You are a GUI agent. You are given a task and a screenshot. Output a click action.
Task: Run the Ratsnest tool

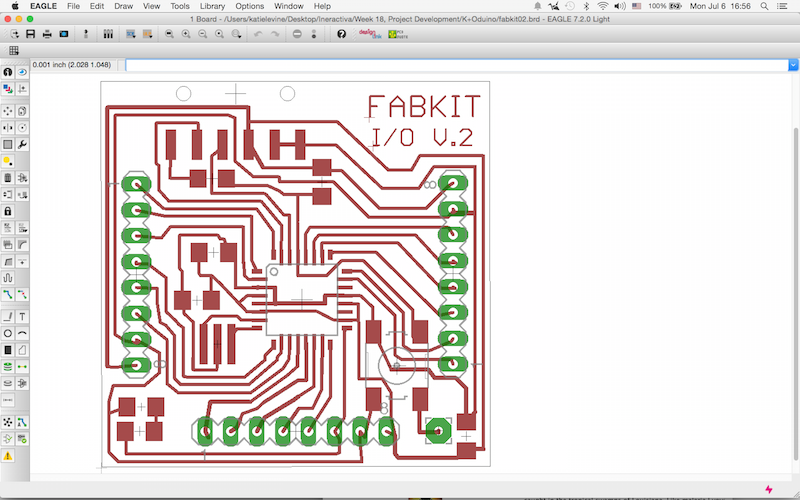(x=8, y=422)
